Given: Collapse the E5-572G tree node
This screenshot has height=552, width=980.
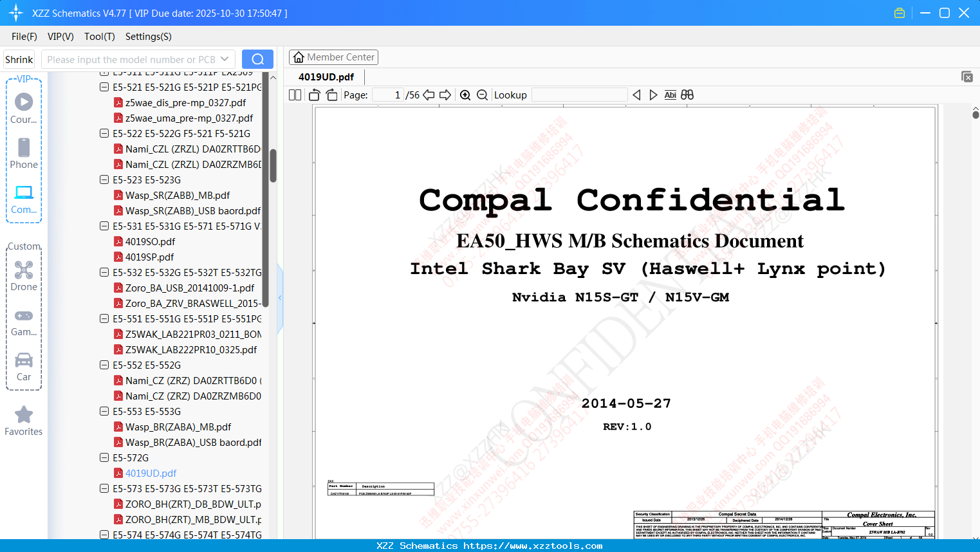Looking at the screenshot, I should point(104,458).
